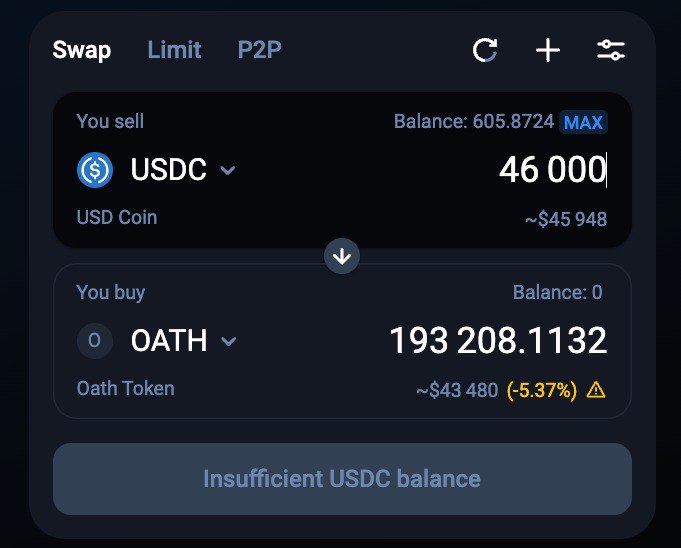
Task: Select the Swap tab
Action: coord(82,50)
